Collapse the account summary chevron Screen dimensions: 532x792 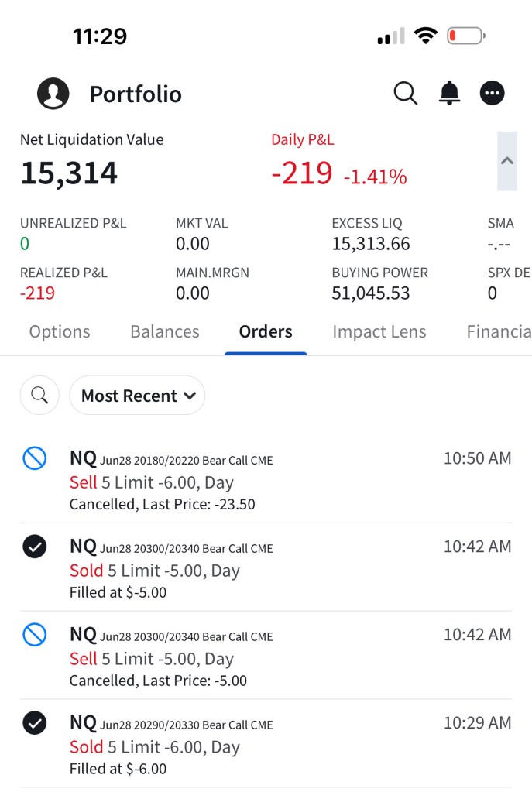coord(507,161)
